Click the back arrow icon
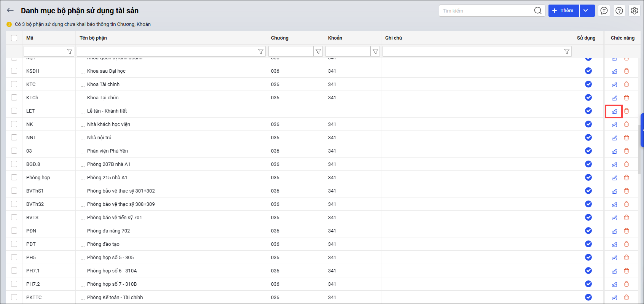Image resolution: width=644 pixels, height=304 pixels. click(10, 11)
